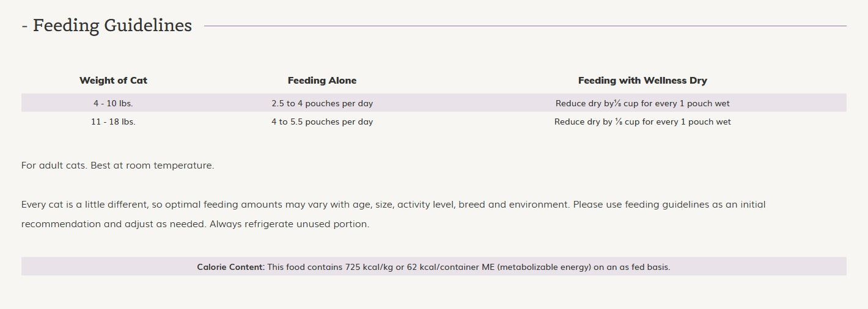Click the first row's reduce dry cell
Image resolution: width=868 pixels, height=309 pixels.
[642, 104]
